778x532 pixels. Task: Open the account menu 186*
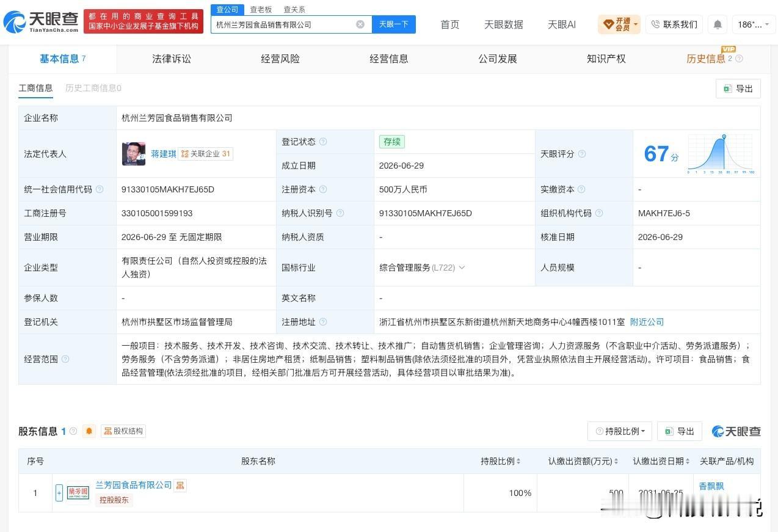754,24
